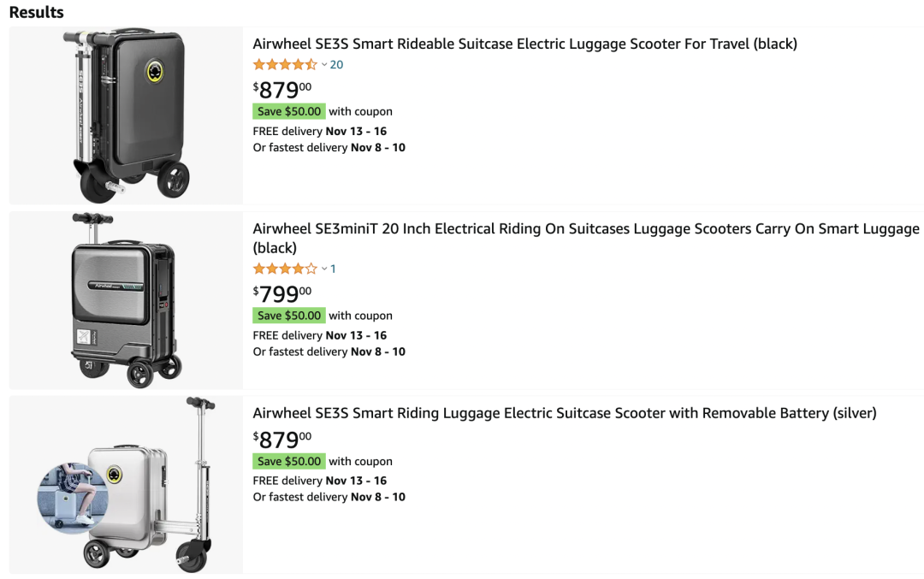Open the 20 reviews link
The width and height of the screenshot is (924, 579).
336,65
